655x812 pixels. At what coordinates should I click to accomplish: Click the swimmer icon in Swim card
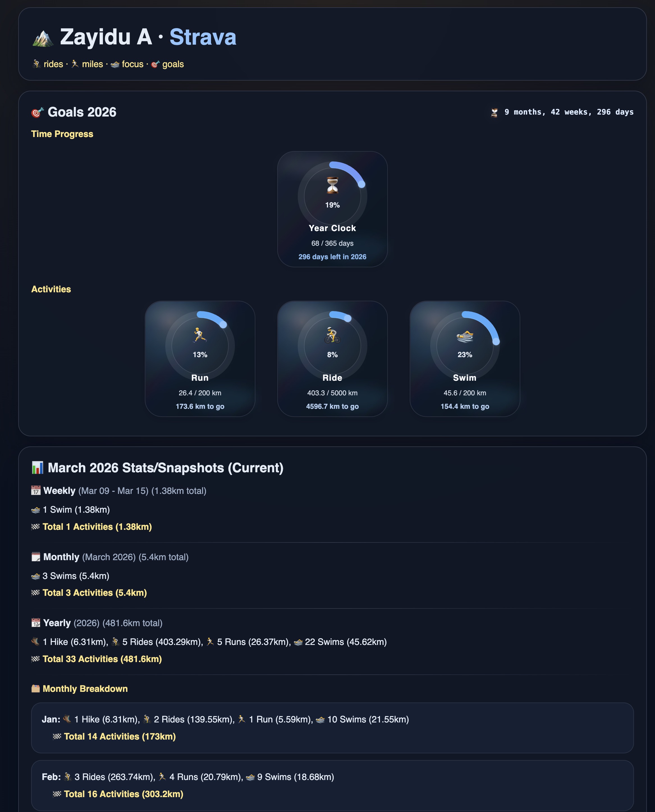tap(465, 336)
